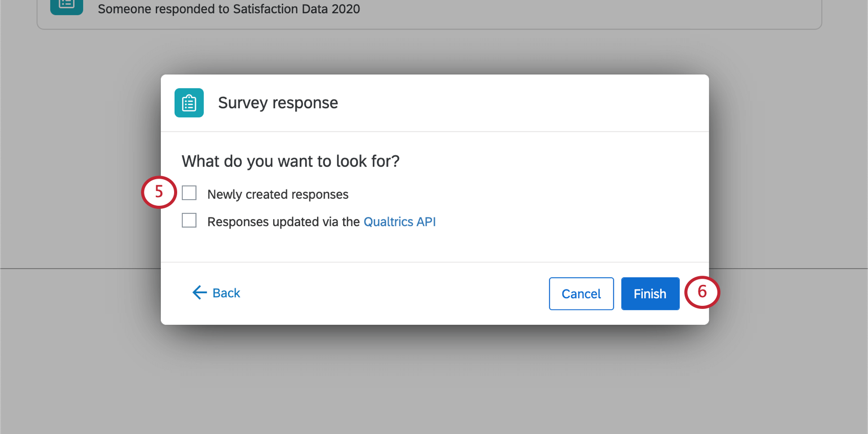Click the left-pointing arrow next to Back
Viewport: 868px width, 434px height.
click(x=199, y=293)
